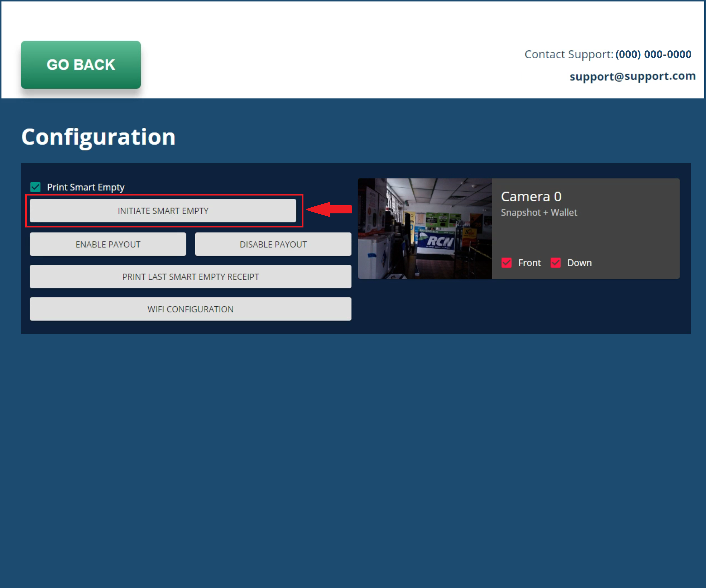
Task: Click the Camera 0 title text
Action: pos(531,196)
